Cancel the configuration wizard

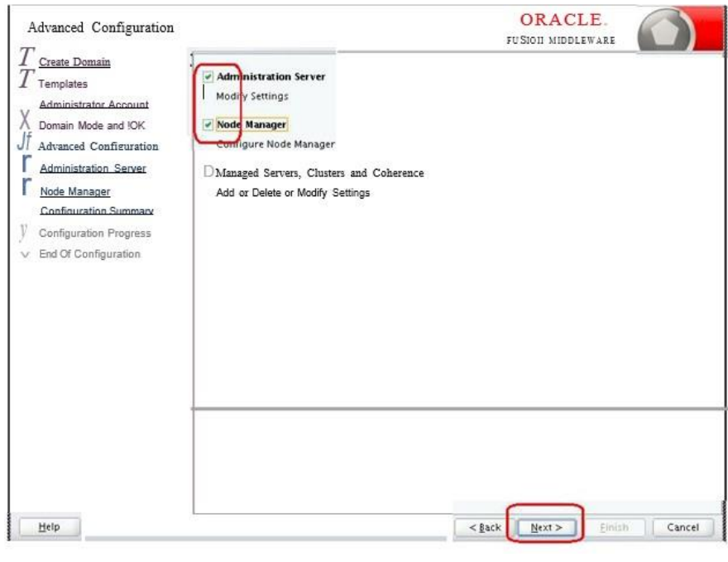click(x=682, y=527)
